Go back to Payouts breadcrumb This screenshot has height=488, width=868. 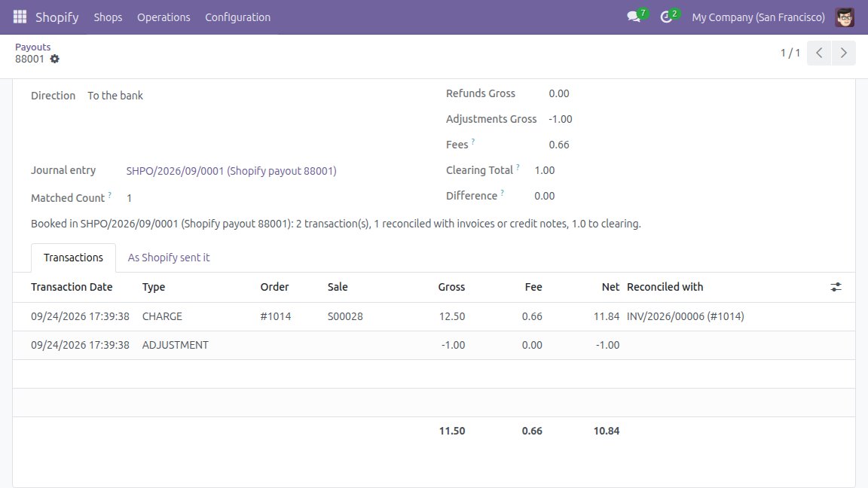click(32, 47)
